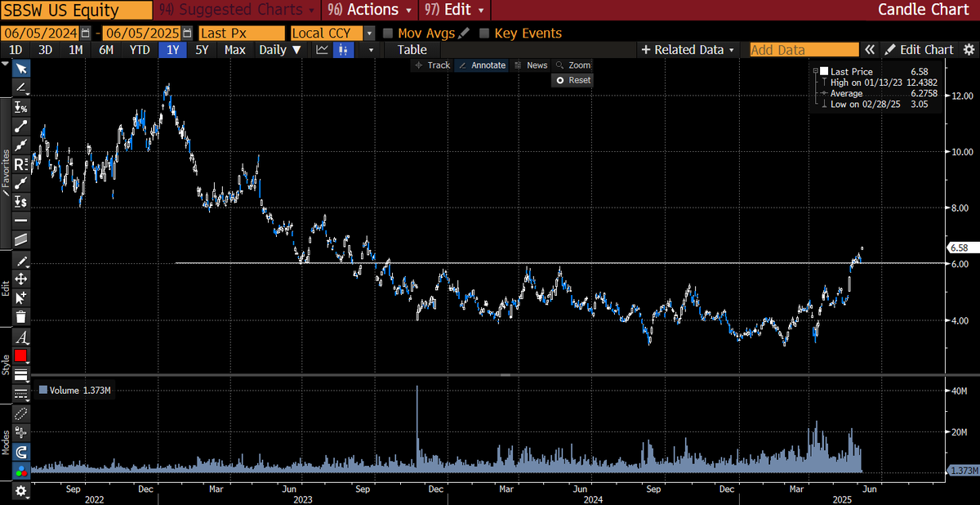Click the Table view button
The width and height of the screenshot is (980, 505).
pyautogui.click(x=412, y=50)
